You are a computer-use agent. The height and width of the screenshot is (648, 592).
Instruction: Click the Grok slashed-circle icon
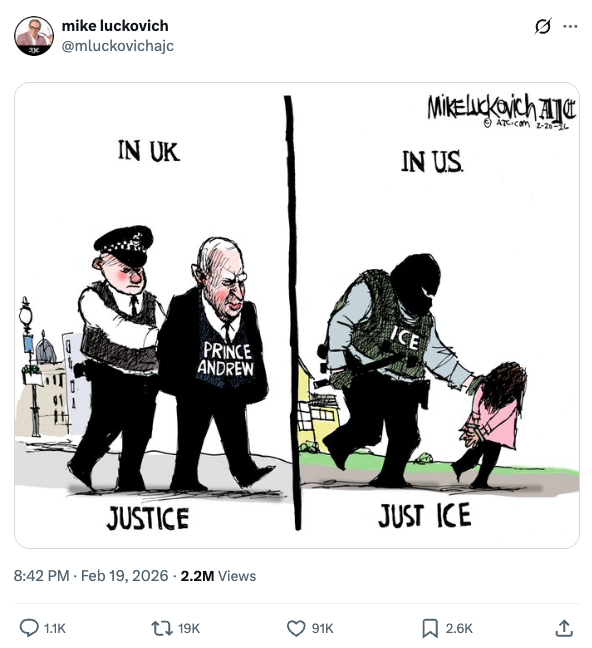(542, 26)
